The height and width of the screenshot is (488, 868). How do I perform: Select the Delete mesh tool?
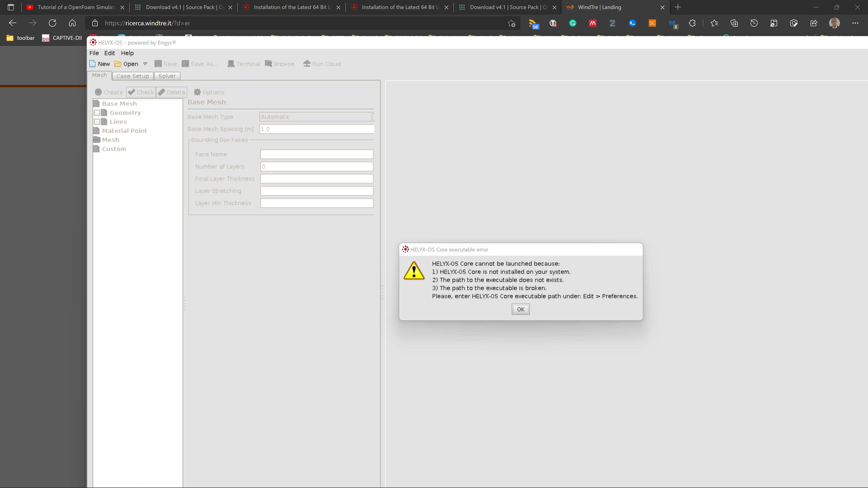pyautogui.click(x=171, y=92)
